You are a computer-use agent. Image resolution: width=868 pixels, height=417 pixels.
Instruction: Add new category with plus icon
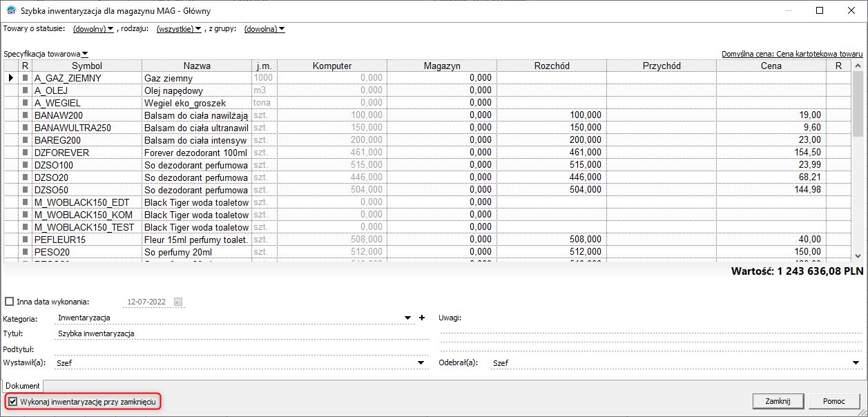[x=422, y=318]
